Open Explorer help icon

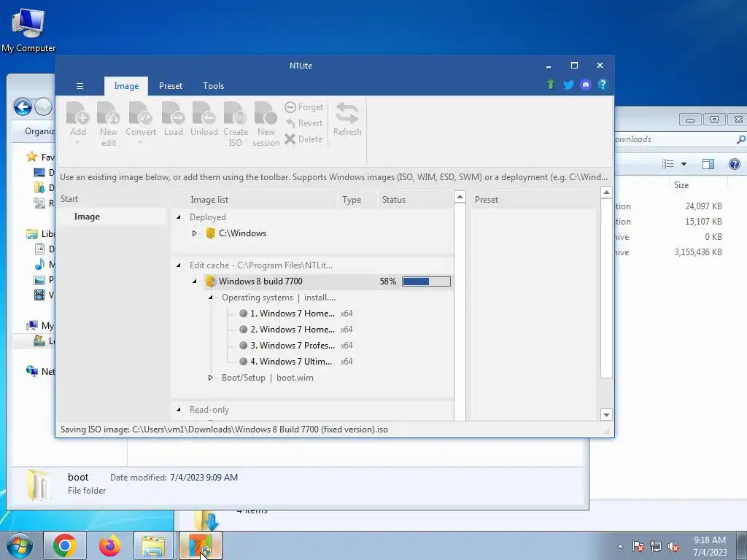point(735,164)
